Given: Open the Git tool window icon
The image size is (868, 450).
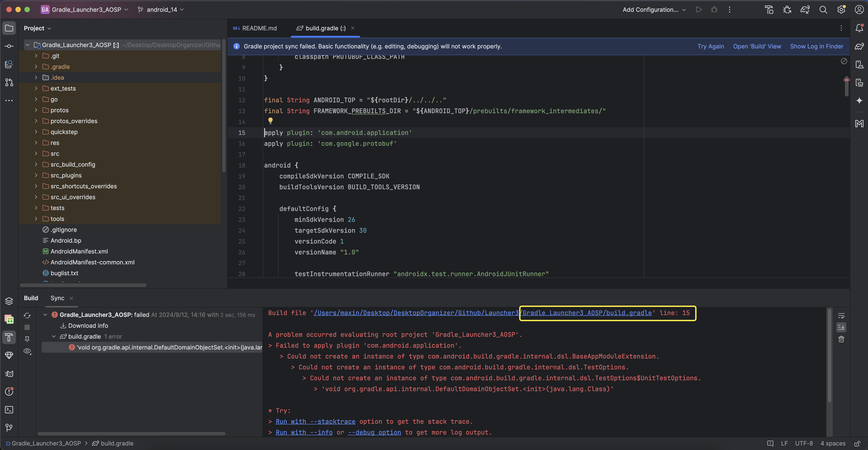Looking at the screenshot, I should point(9,428).
